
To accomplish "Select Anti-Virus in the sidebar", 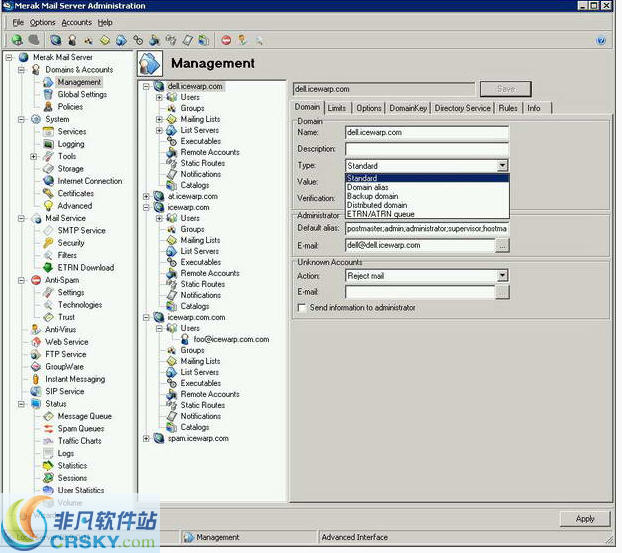I will tap(60, 329).
